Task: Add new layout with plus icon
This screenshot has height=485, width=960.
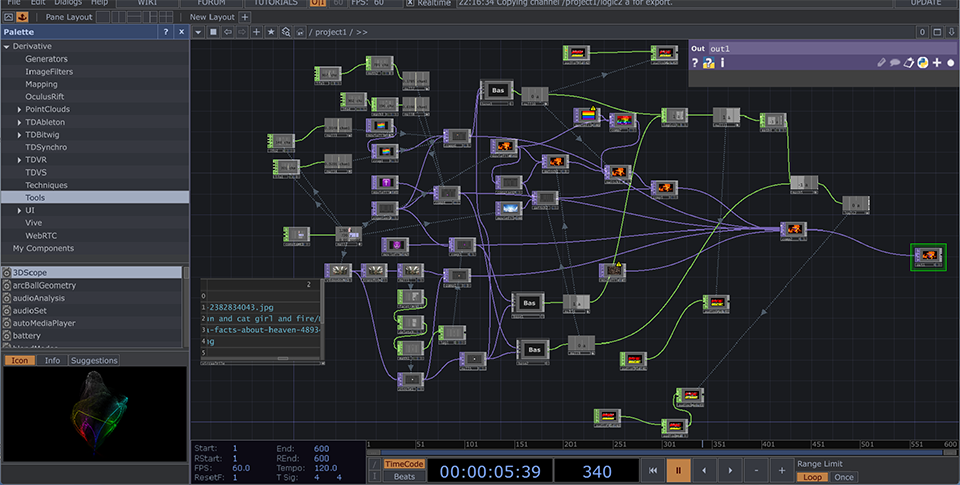Action: click(245, 17)
